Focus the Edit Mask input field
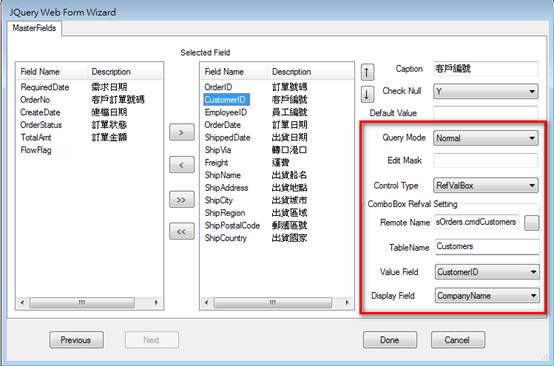 point(486,161)
